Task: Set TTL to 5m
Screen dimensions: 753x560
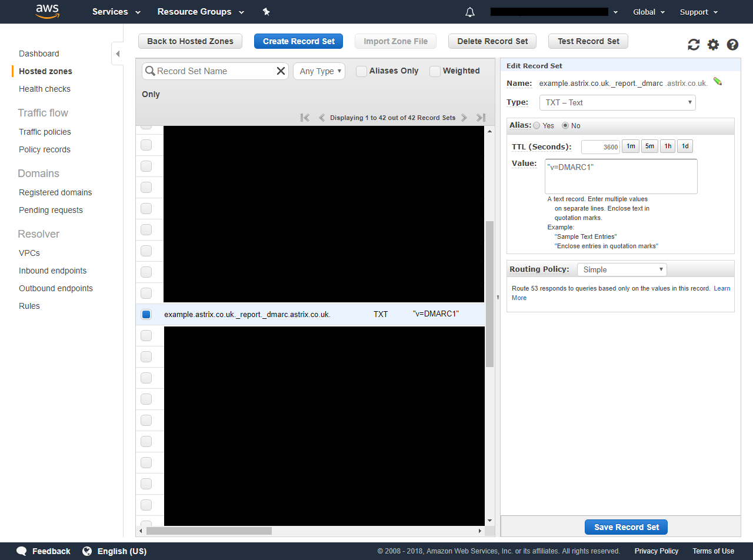Action: click(649, 146)
